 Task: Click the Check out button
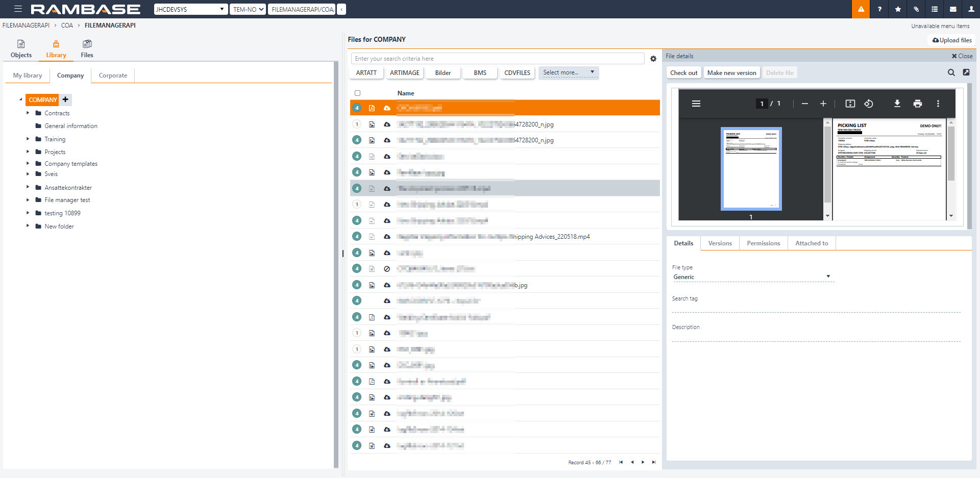pos(683,73)
